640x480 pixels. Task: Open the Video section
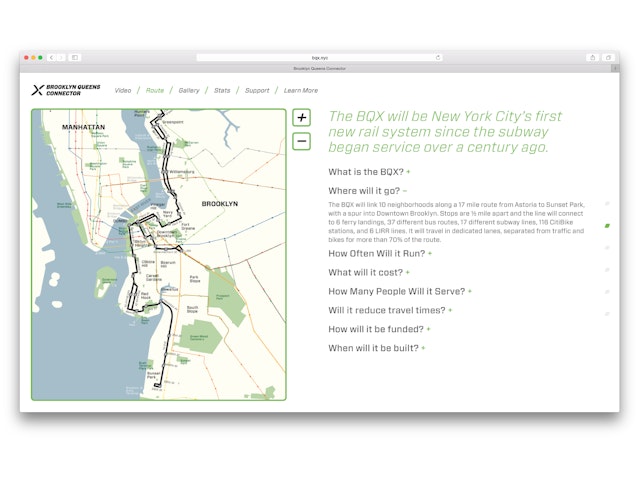point(123,91)
